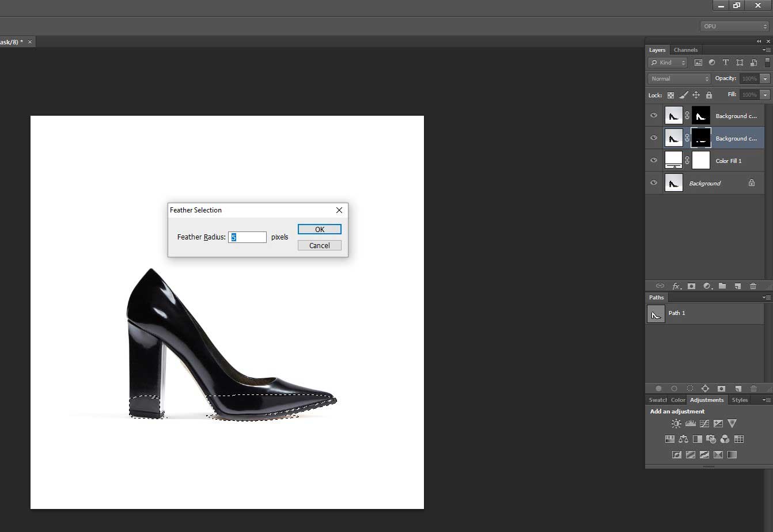
Task: Click the Color Fill 1 swatch thumbnail
Action: point(674,161)
